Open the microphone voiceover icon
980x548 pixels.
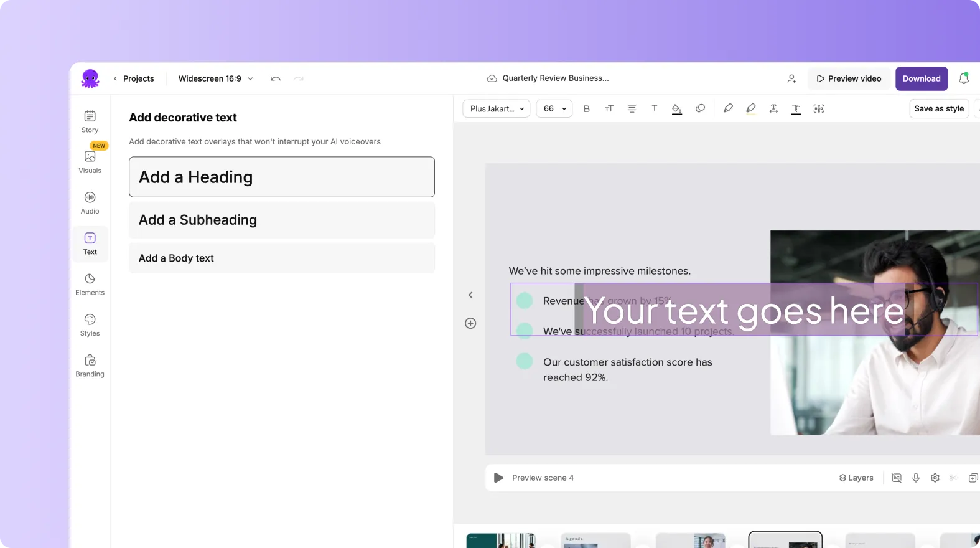(916, 478)
